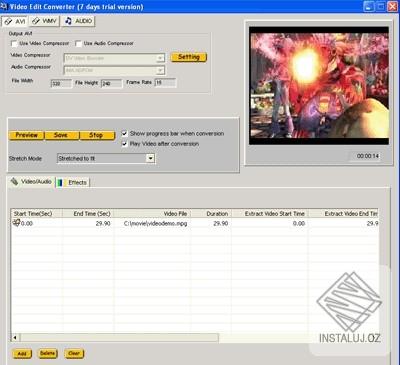The height and width of the screenshot is (365, 400).
Task: Click the Stop button
Action: tap(97, 135)
